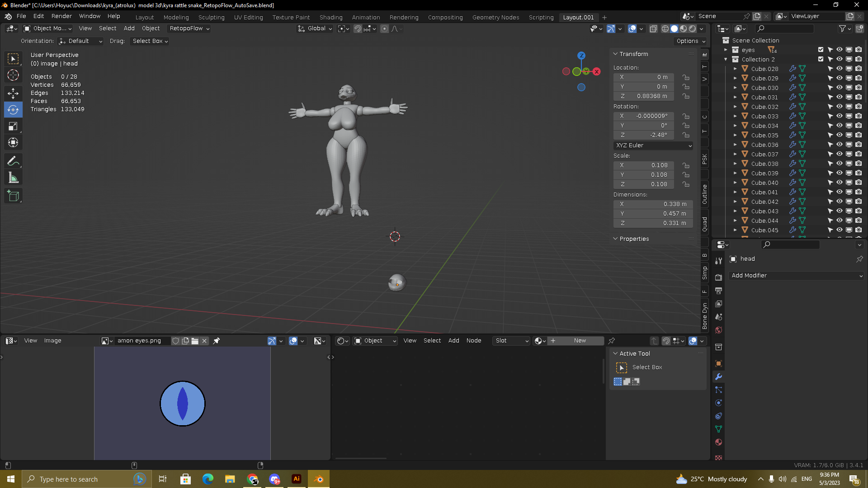Open the RetopoFlow menu
Viewport: 868px width, 488px height.
tap(189, 28)
